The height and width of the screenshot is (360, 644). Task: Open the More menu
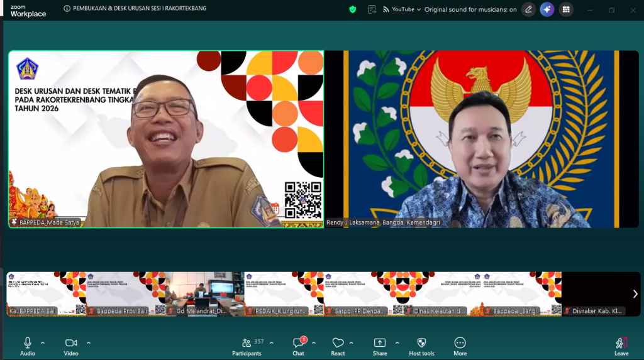(460, 347)
